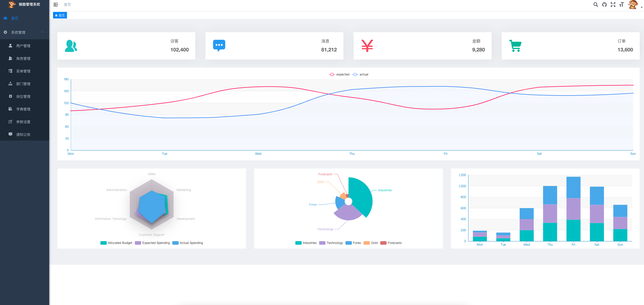Open 角色管理 menu item
This screenshot has width=644, height=305.
(x=25, y=59)
